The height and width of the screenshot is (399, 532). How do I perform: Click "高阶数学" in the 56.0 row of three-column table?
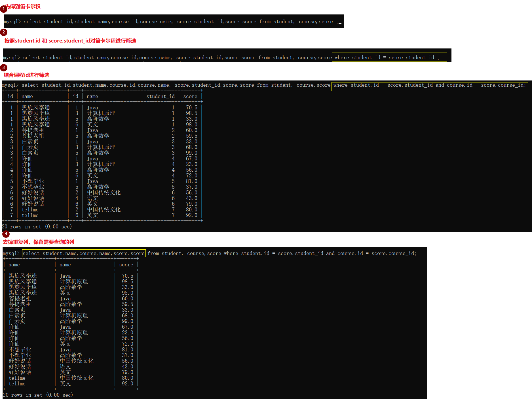pyautogui.click(x=71, y=338)
